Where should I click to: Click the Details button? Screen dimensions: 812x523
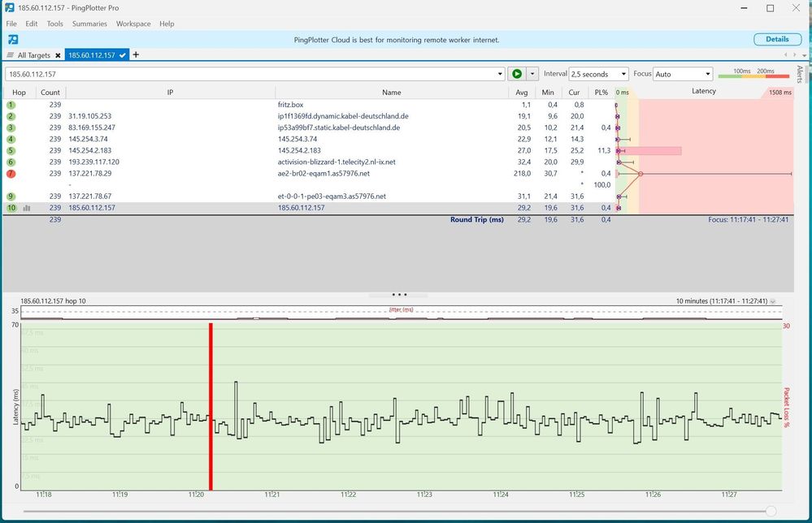click(776, 38)
